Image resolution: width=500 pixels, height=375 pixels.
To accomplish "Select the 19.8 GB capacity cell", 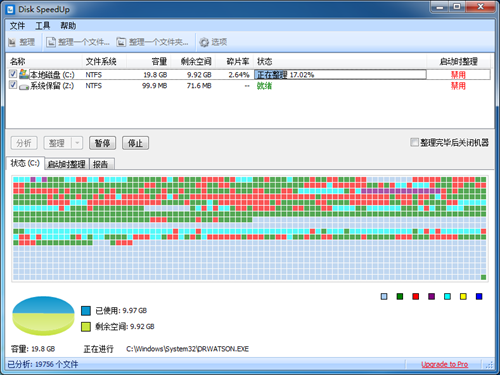I will click(x=155, y=75).
